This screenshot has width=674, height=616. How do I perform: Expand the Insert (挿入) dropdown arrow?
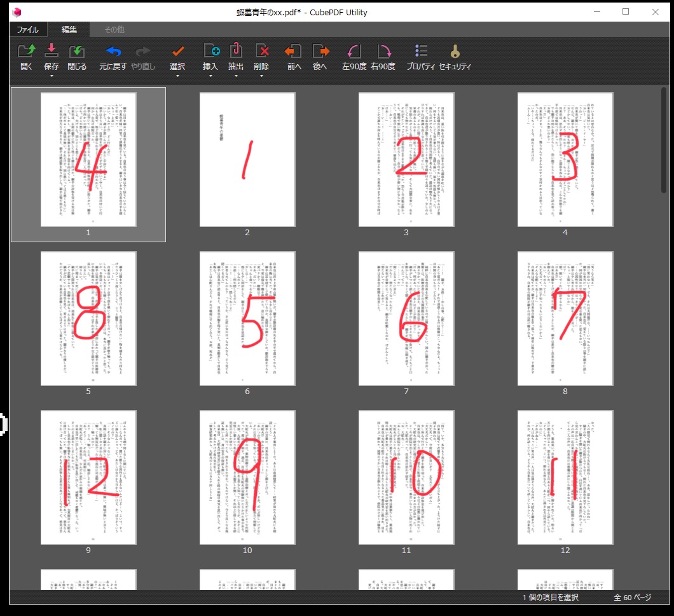[x=210, y=76]
